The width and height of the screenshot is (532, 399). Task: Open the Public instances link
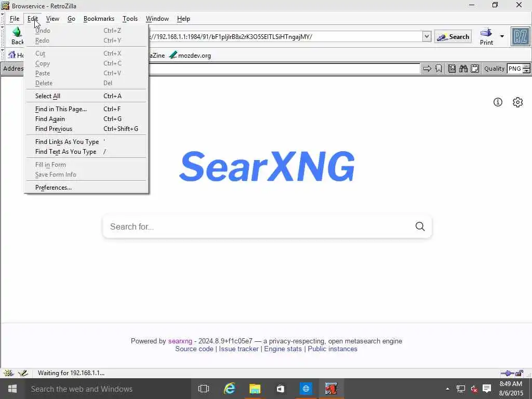pos(332,349)
